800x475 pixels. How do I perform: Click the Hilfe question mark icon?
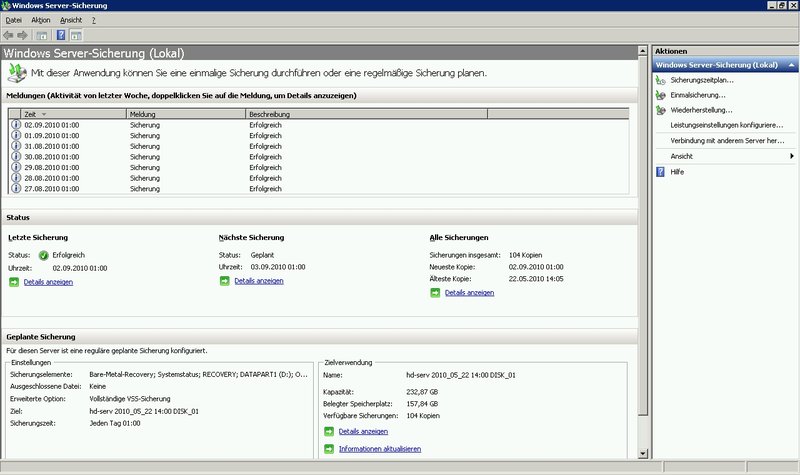[660, 172]
